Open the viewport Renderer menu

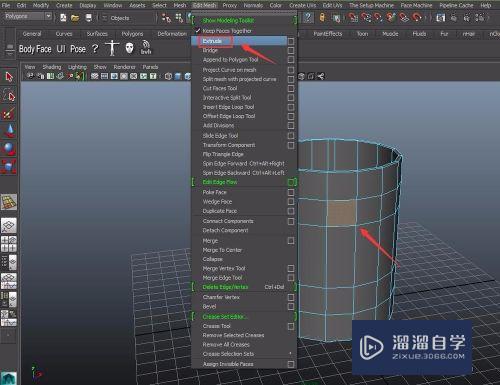124,67
